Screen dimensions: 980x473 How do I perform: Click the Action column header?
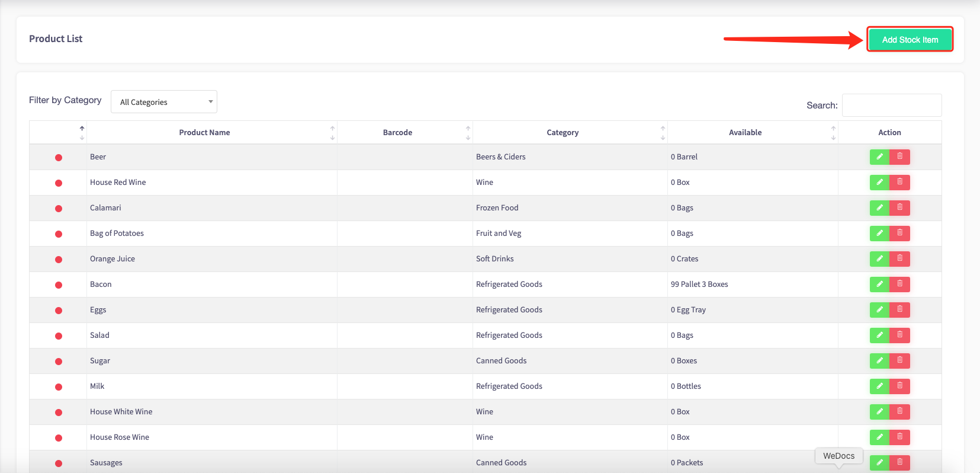coord(889,132)
